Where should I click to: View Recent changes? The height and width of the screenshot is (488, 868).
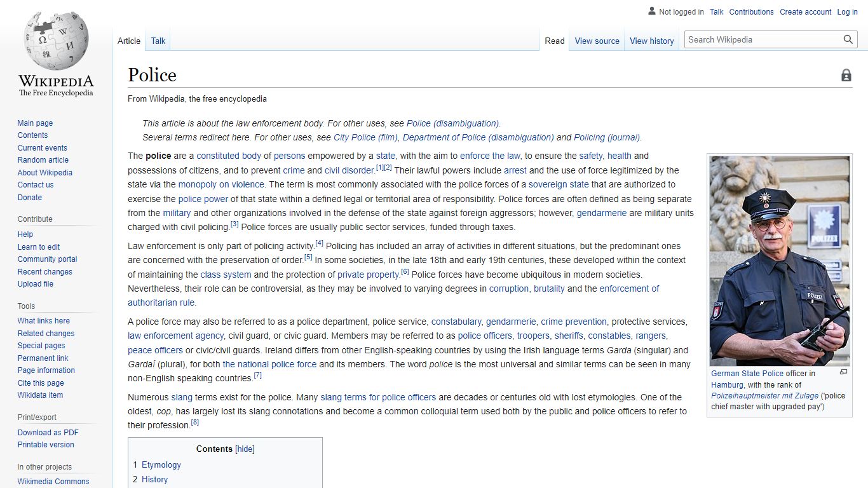44,272
